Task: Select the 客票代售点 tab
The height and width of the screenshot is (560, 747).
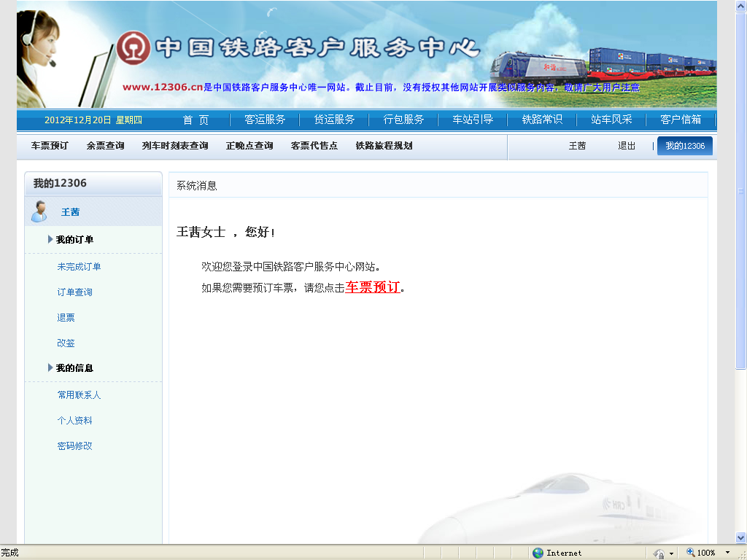Action: 314,146
